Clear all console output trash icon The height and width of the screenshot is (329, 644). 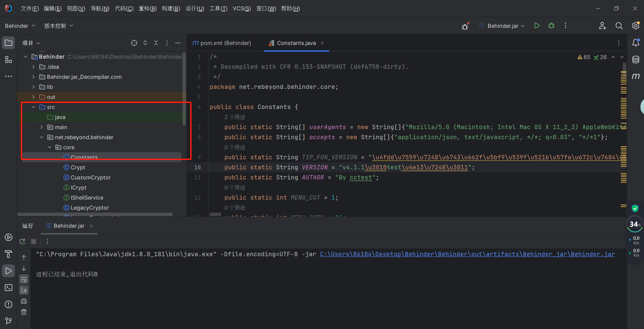tap(24, 312)
